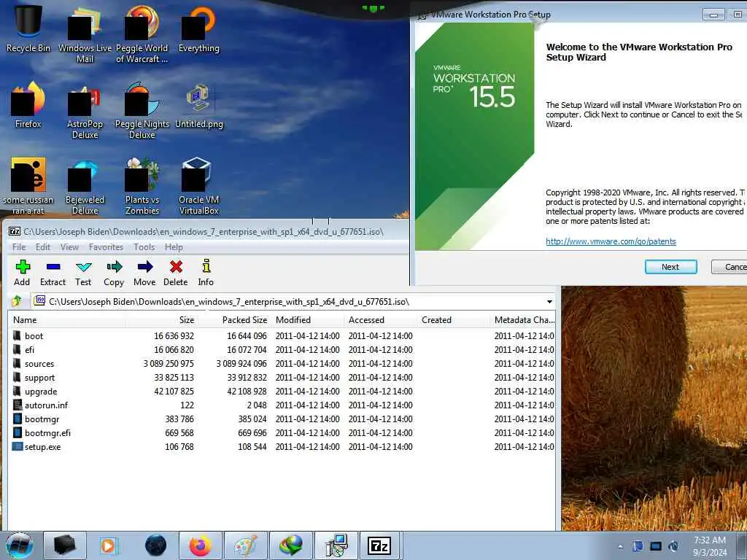Select Plants vs Zombies desktop icon

pyautogui.click(x=142, y=186)
